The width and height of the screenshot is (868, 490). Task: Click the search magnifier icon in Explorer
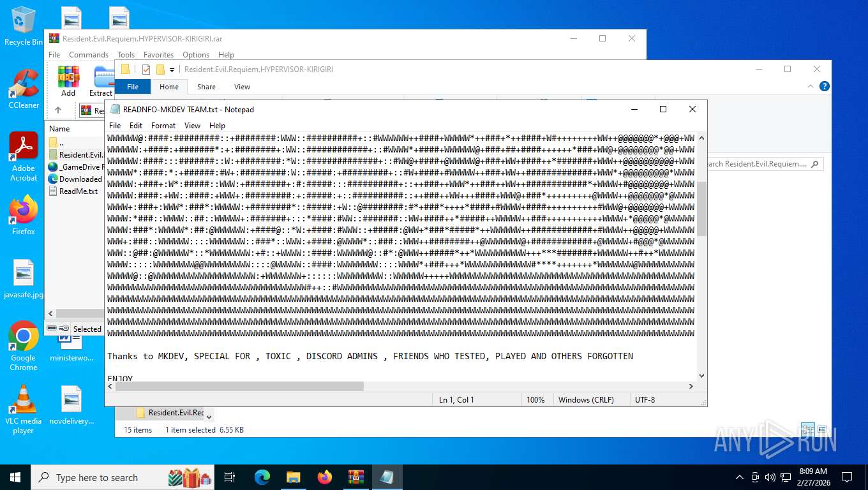816,164
